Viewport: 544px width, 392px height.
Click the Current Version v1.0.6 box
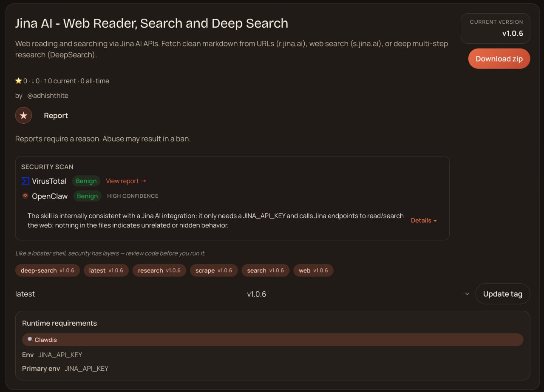[x=495, y=28]
